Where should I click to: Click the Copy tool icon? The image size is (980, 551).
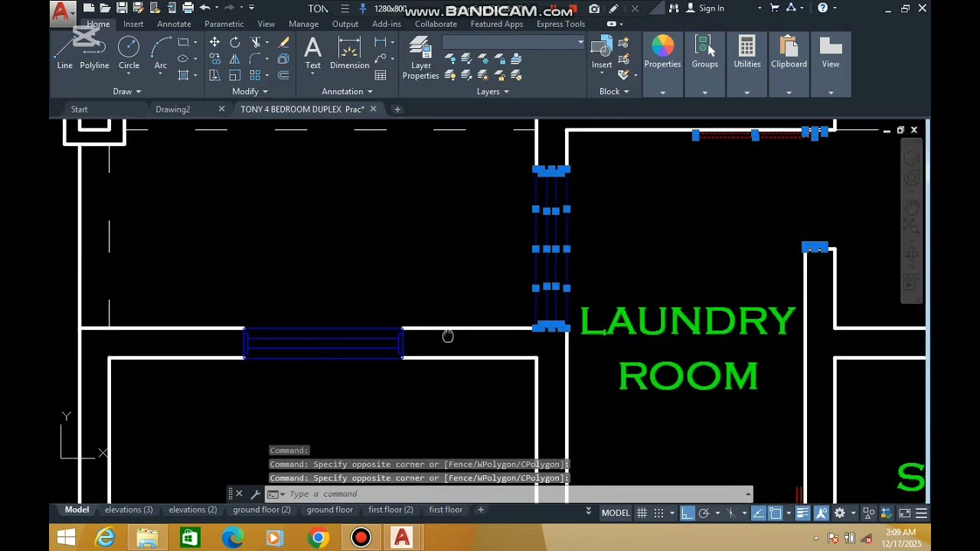coord(214,59)
